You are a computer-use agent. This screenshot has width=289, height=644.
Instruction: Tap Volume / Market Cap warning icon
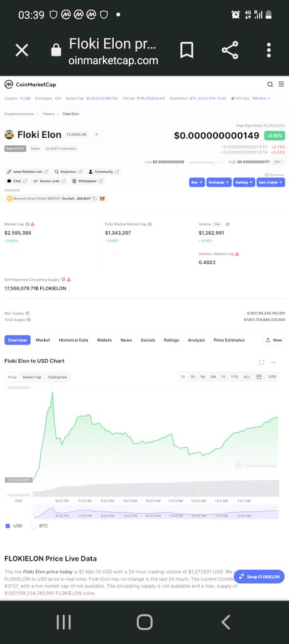(237, 254)
